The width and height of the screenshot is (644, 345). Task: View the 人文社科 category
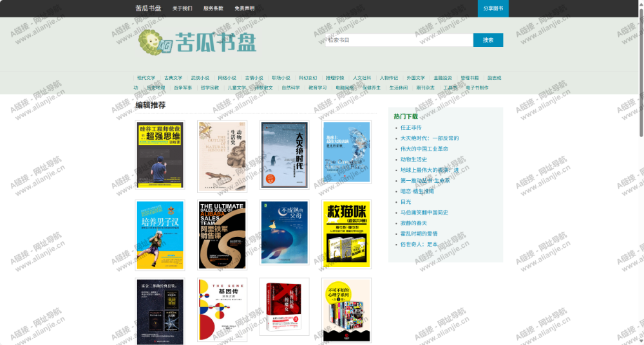tap(362, 78)
